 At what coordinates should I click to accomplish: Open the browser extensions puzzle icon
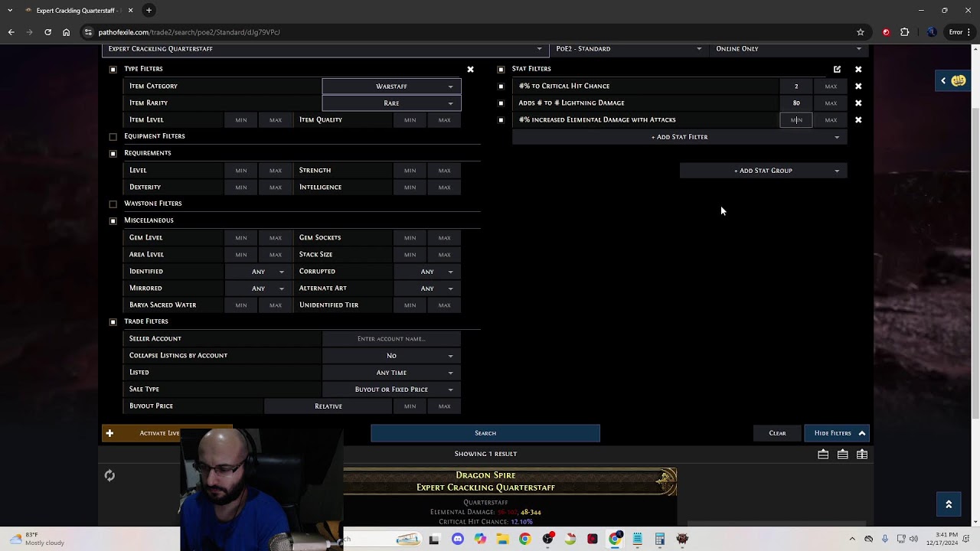coord(905,32)
